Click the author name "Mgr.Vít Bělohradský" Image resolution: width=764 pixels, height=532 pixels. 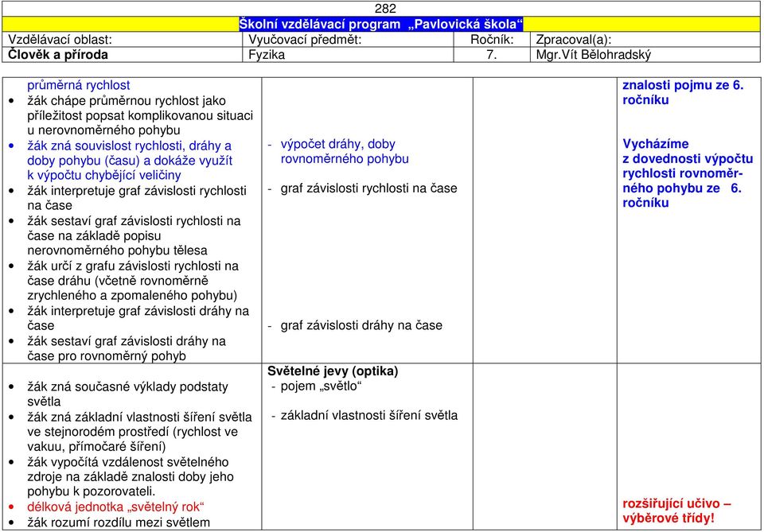[593, 55]
